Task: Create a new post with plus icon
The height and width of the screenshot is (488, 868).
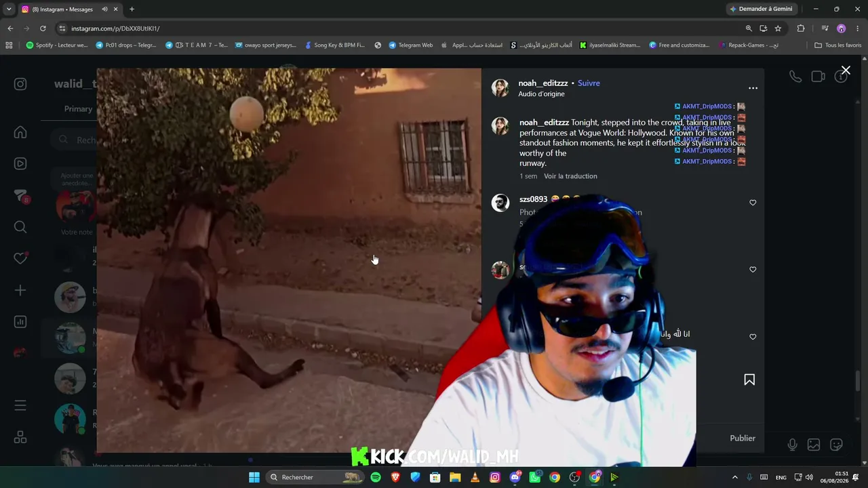Action: (x=20, y=291)
